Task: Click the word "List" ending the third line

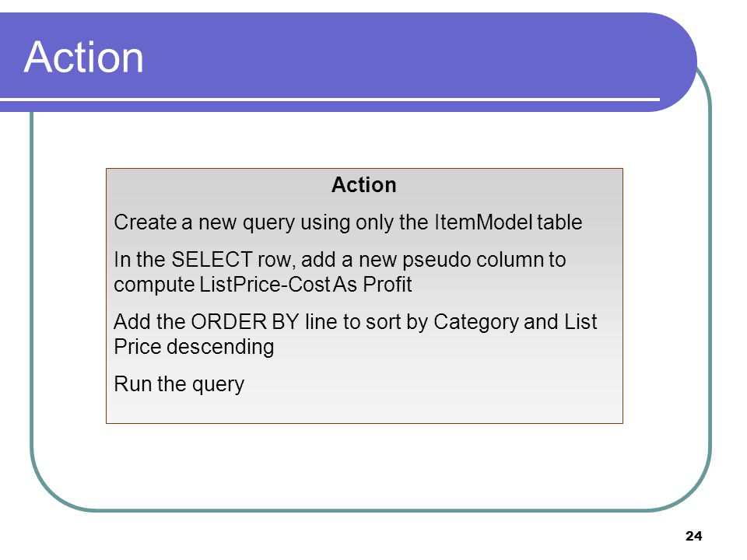Action: pos(580,322)
